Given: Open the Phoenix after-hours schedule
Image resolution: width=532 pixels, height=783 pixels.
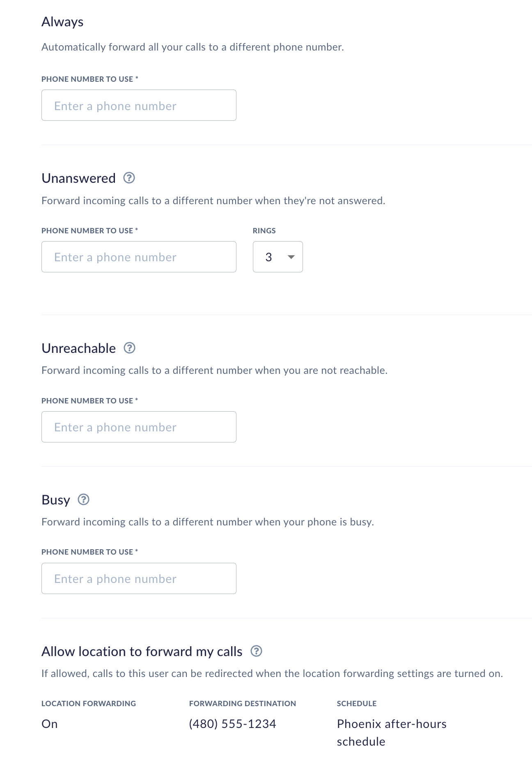Looking at the screenshot, I should coord(391,732).
